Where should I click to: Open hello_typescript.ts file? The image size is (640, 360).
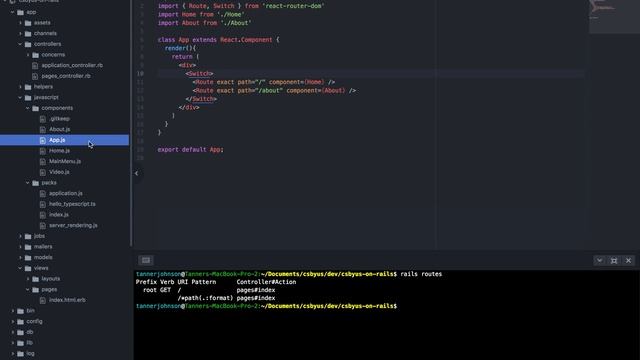click(x=72, y=204)
